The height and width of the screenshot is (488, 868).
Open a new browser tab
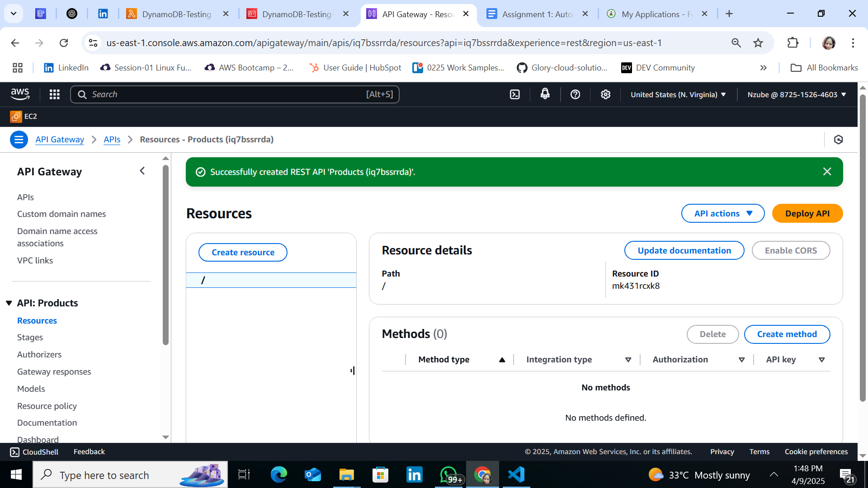[729, 14]
